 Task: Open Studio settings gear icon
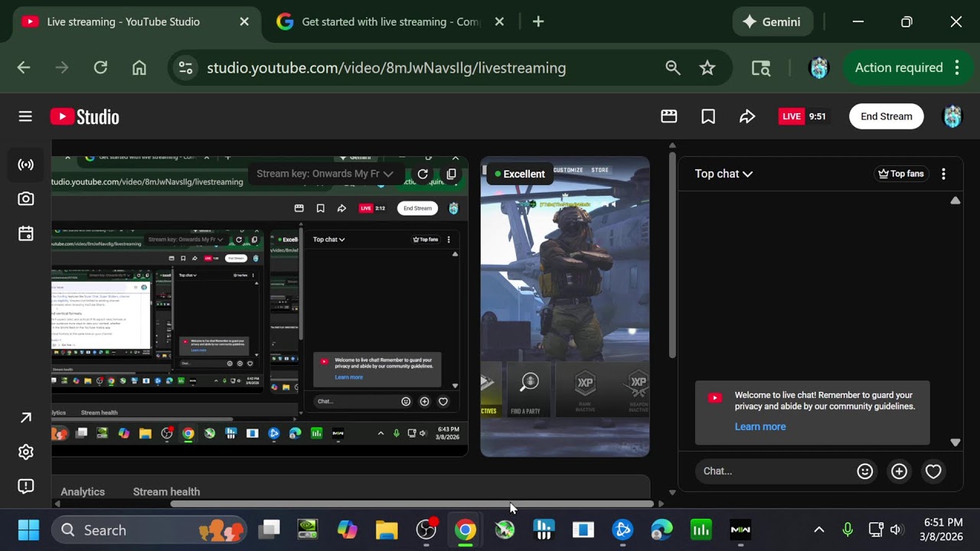26,452
